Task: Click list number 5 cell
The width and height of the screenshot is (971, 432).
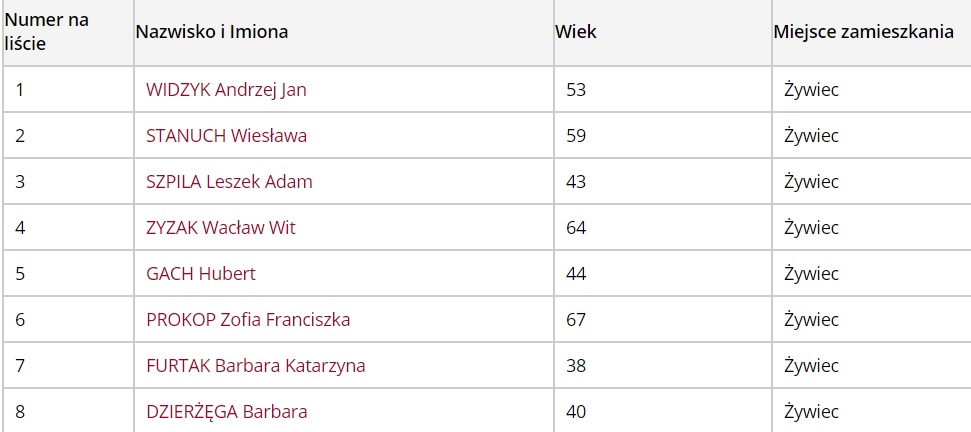Action: pyautogui.click(x=20, y=274)
